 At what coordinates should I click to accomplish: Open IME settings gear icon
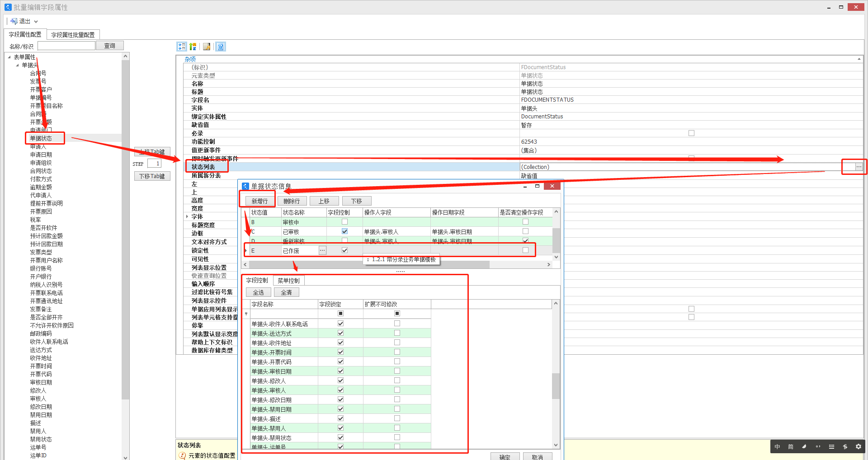tap(858, 446)
